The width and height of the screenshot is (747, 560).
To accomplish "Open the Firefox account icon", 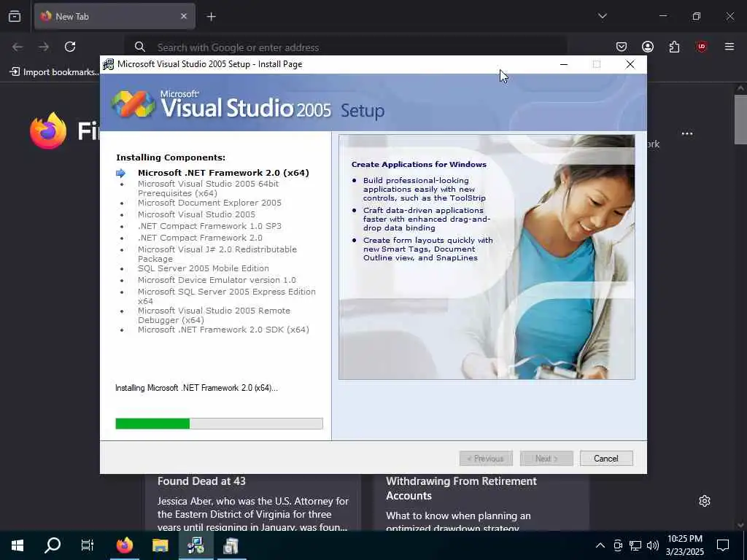I will pyautogui.click(x=648, y=47).
